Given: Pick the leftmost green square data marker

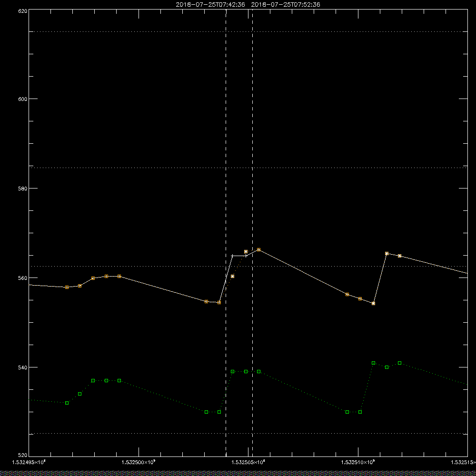Looking at the screenshot, I should tap(67, 403).
